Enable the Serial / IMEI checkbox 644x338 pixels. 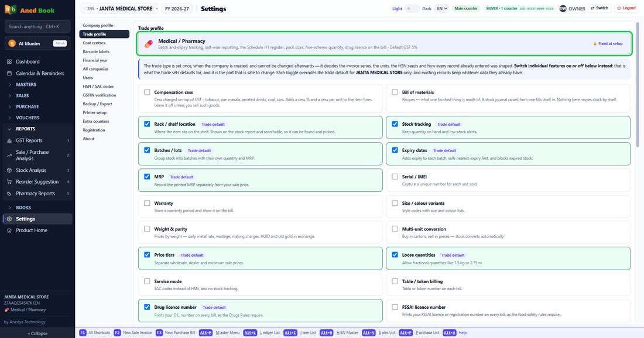tap(395, 177)
